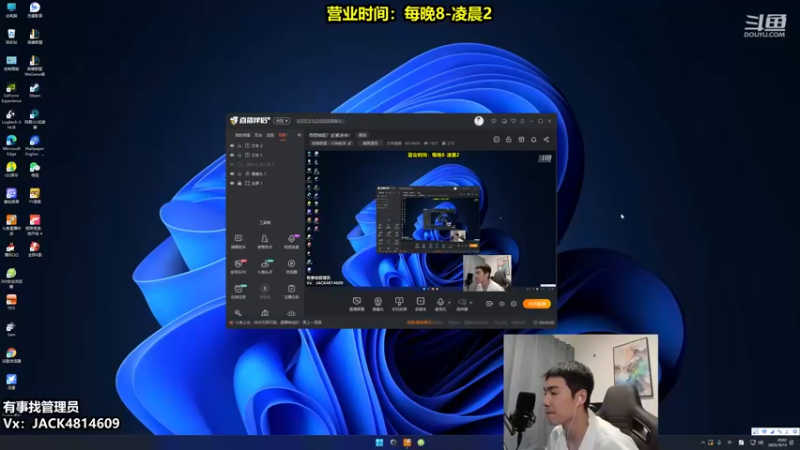This screenshot has height=450, width=800.
Task: Open the main menu icon in title bar
Action: pos(522,121)
